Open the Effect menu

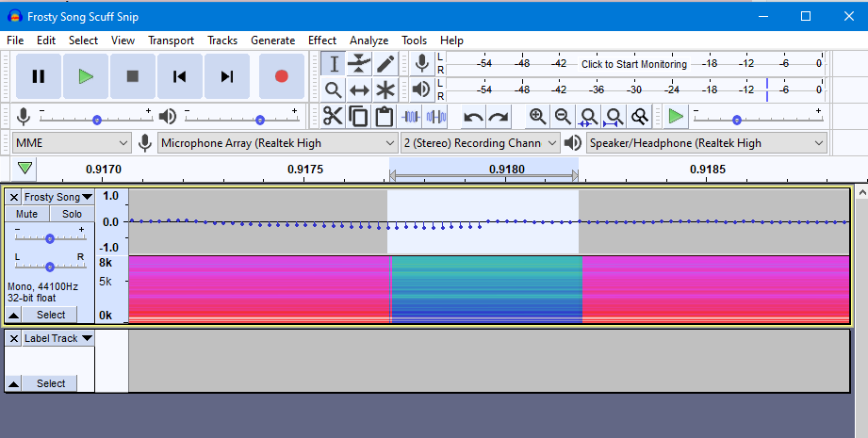[x=321, y=41]
